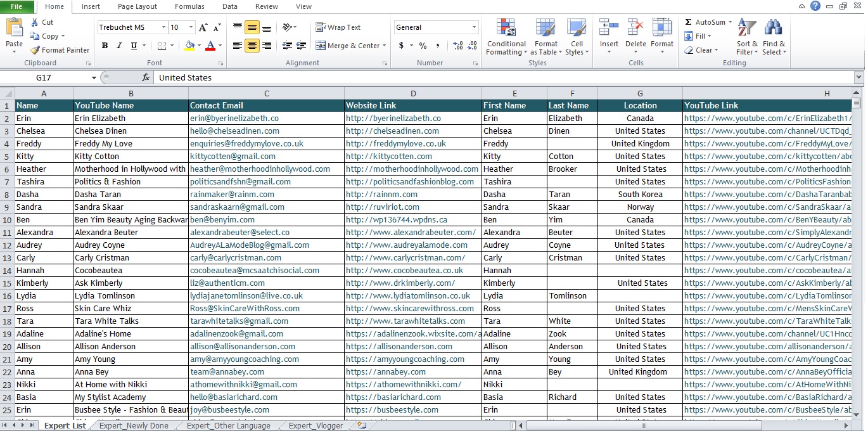Open the File tab
Viewport: 868px width, 431px height.
(17, 6)
